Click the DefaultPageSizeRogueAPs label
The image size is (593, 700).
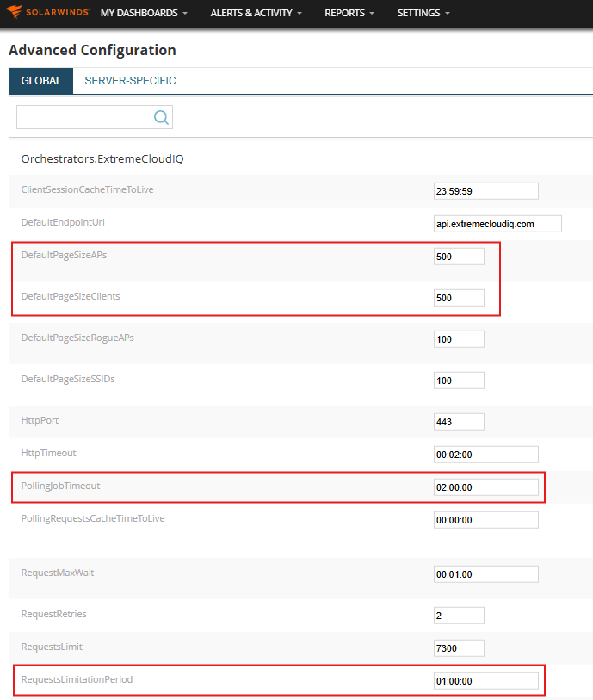pos(77,338)
